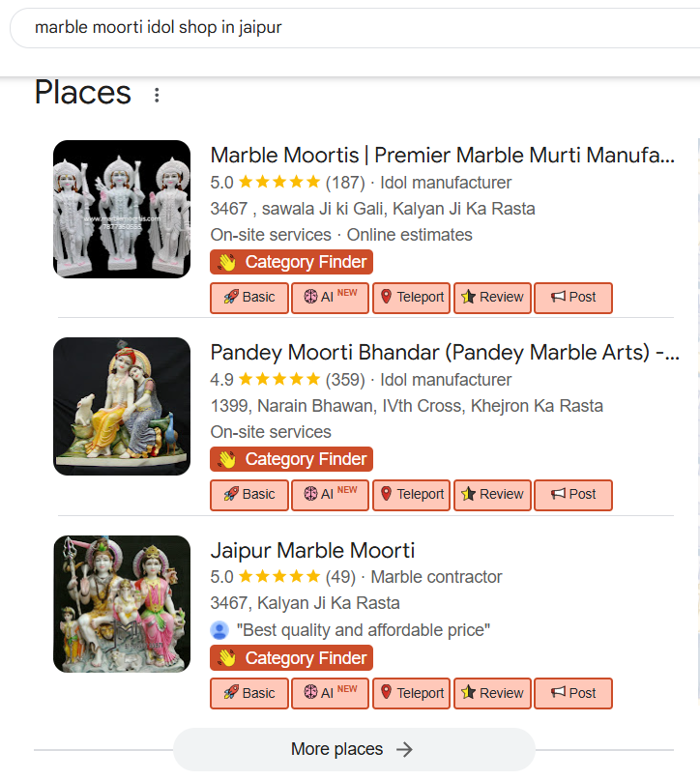Click Review button for Marble Moortis listing
Image resolution: width=700 pixels, height=780 pixels.
[x=492, y=298]
